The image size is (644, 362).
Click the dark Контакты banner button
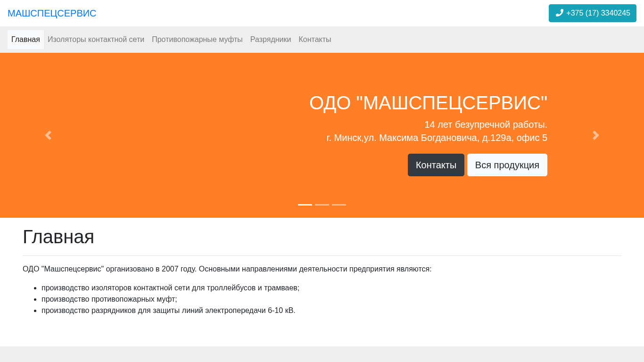point(436,165)
